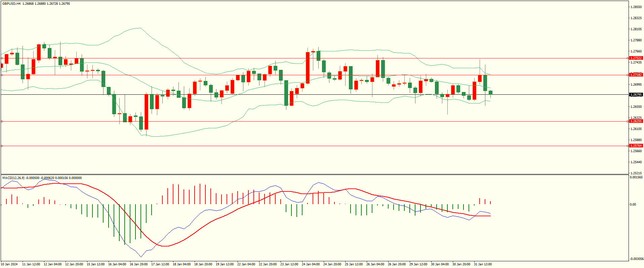Screen dimensions: 644x268
Task: Select the red 1.26255 price level tag
Action: (x=636, y=121)
